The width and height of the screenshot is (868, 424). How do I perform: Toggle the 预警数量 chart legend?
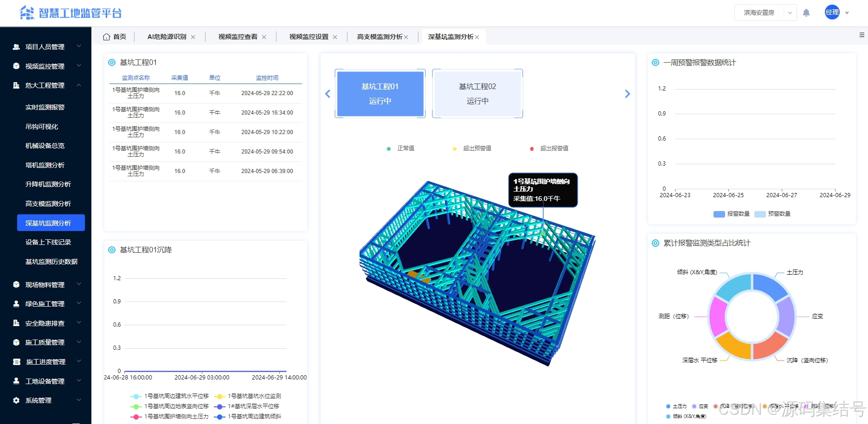pos(772,214)
